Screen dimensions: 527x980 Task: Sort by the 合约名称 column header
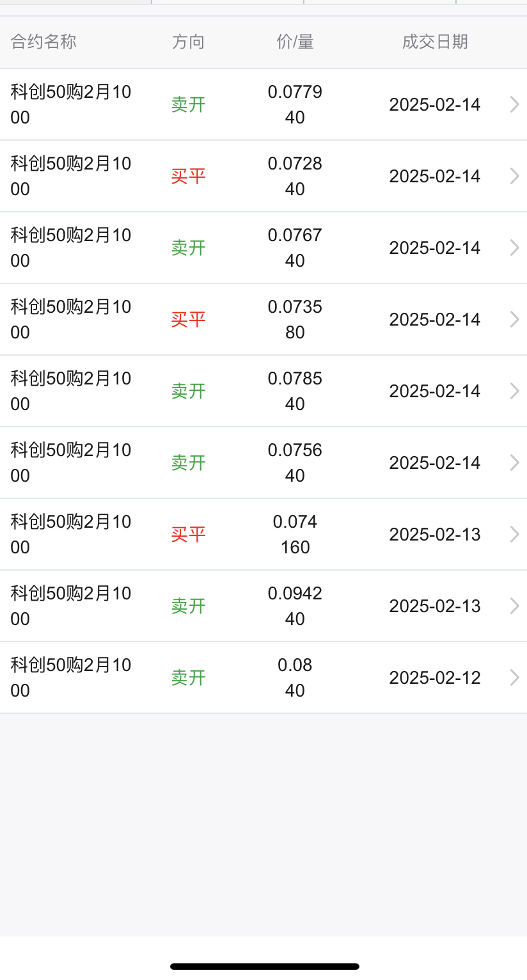pos(43,42)
